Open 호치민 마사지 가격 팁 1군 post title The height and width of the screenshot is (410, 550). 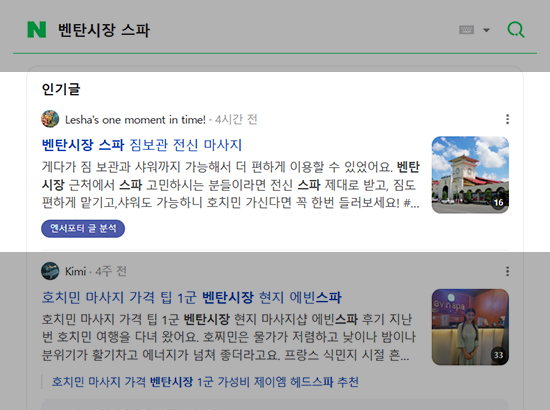click(192, 297)
